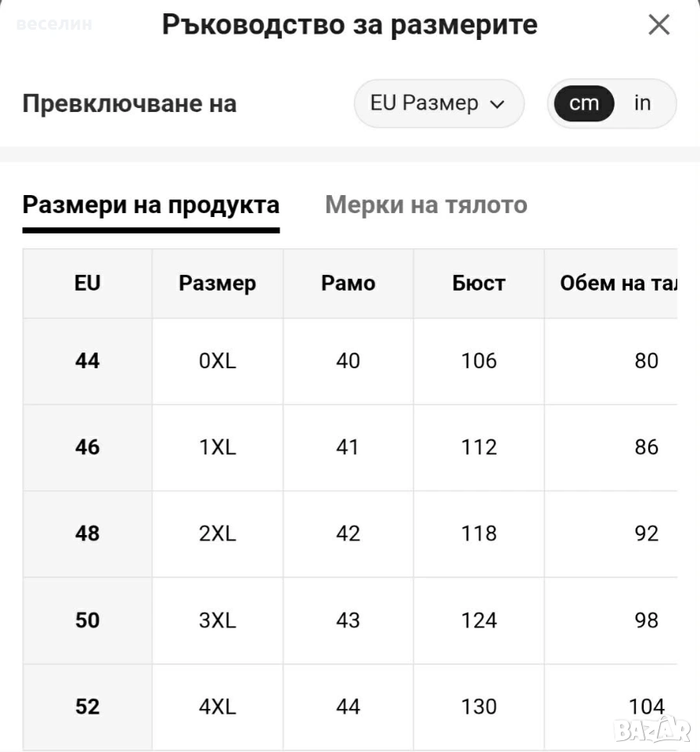Viewport: 700px width, 752px height.
Task: Select EU size 50 row
Action: click(350, 620)
